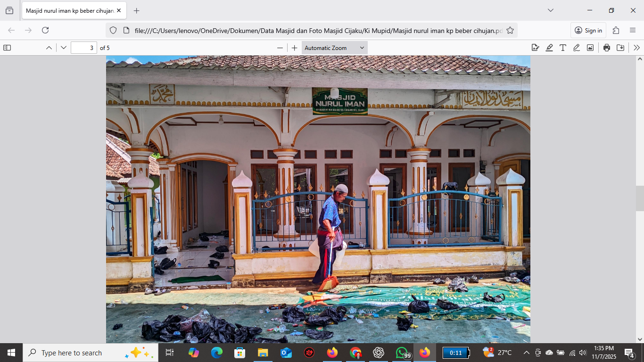Viewport: 644px width, 362px height.
Task: Select the highlight tool in PDF toolbar
Action: [549, 48]
